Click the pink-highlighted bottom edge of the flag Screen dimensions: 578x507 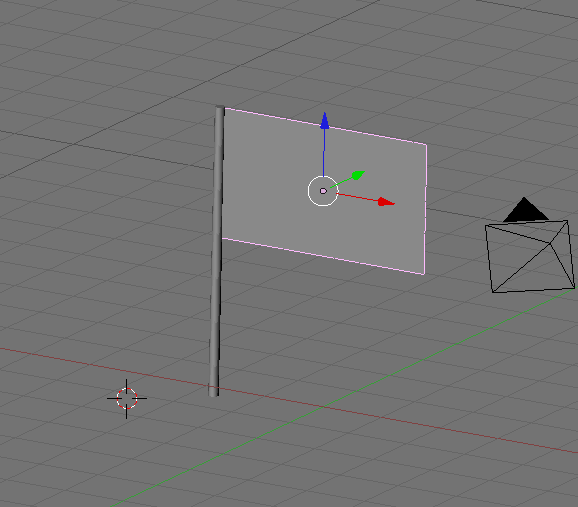tap(323, 256)
